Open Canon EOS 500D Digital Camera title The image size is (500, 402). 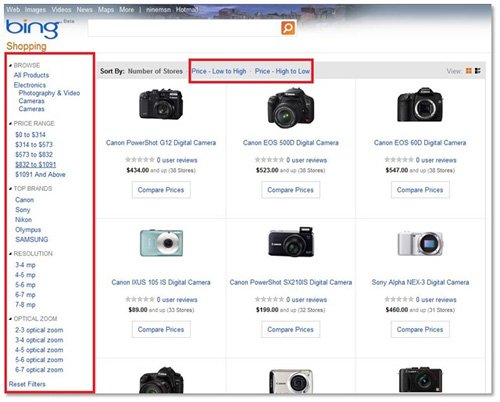click(291, 143)
